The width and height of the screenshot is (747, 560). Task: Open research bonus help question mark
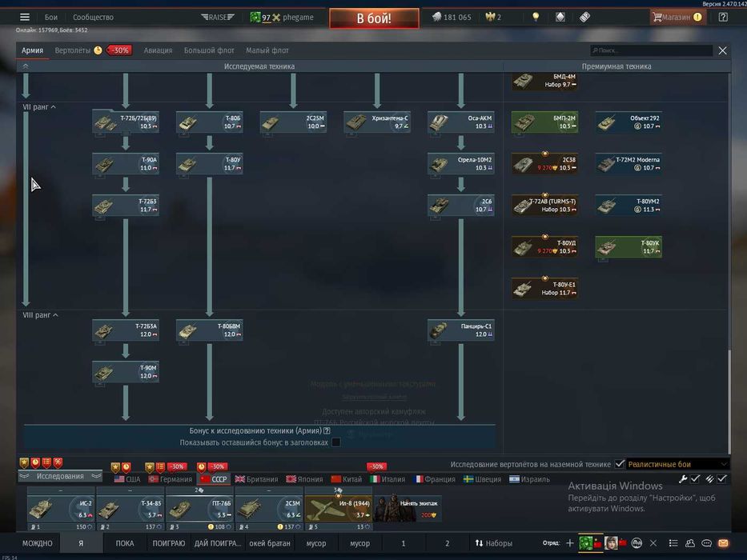(x=327, y=431)
